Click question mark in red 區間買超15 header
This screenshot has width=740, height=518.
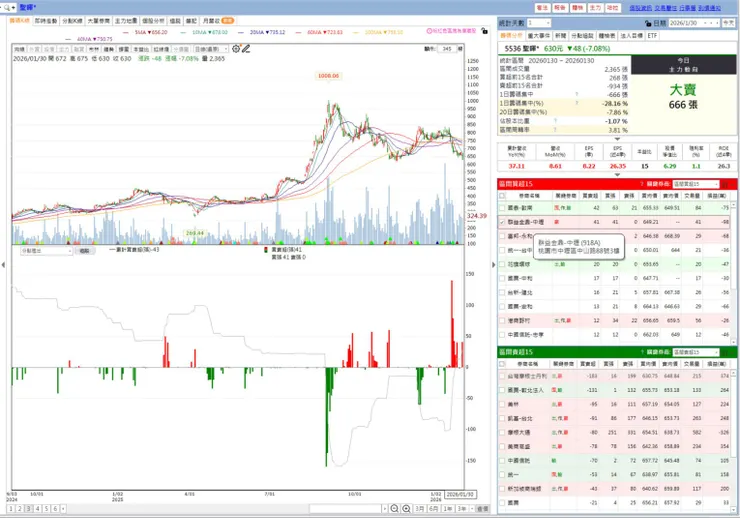[642, 184]
